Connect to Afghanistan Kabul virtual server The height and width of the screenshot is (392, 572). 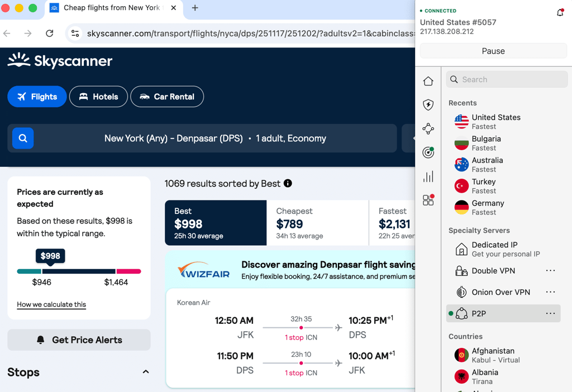(x=503, y=355)
